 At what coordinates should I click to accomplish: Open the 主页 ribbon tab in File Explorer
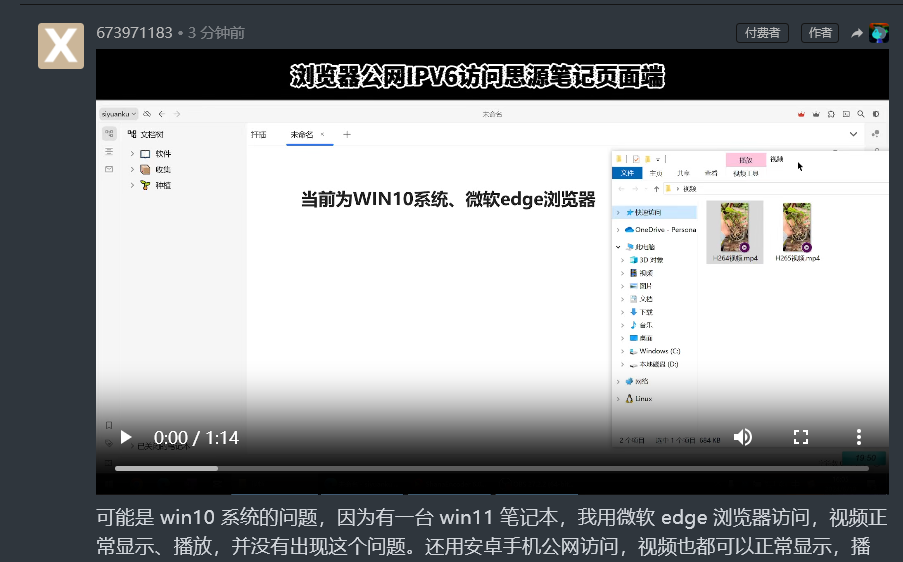(x=655, y=173)
